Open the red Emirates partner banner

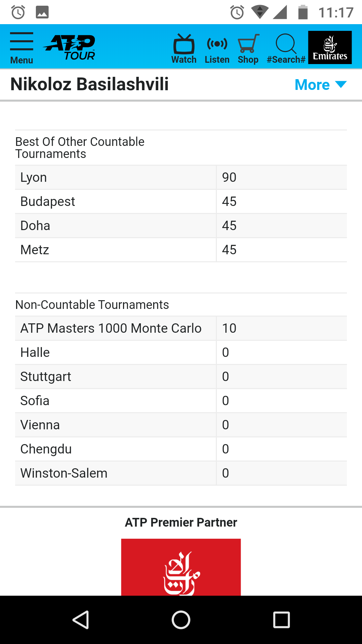click(181, 567)
